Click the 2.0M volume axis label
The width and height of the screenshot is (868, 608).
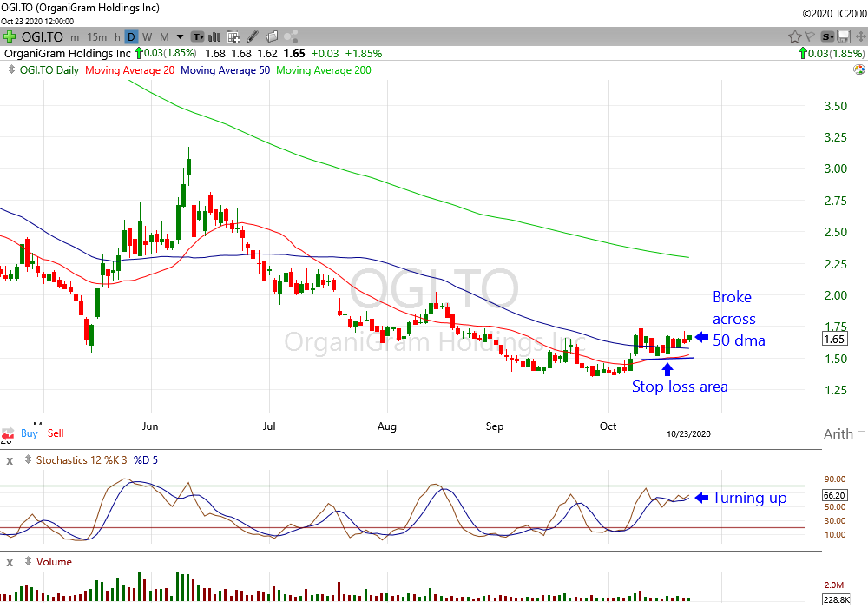tap(834, 585)
